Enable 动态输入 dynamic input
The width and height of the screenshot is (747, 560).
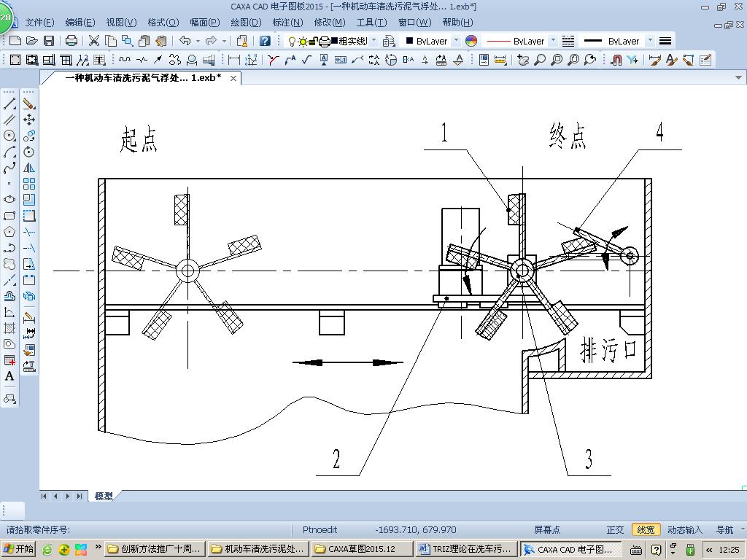[684, 530]
